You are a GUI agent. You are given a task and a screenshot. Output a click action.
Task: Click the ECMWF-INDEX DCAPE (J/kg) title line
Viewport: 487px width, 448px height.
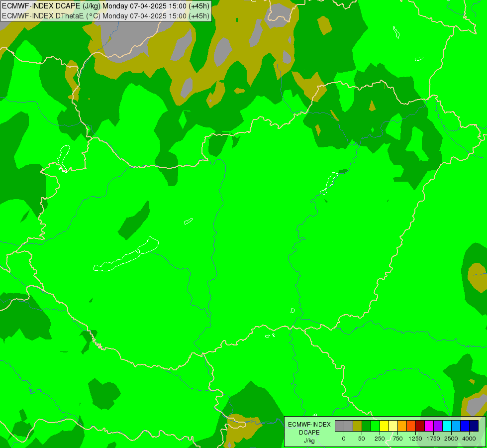pyautogui.click(x=105, y=6)
